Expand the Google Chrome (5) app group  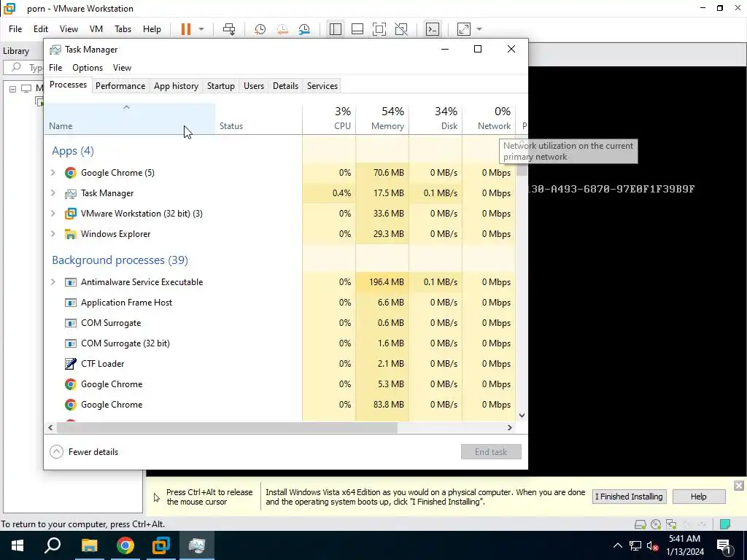53,172
